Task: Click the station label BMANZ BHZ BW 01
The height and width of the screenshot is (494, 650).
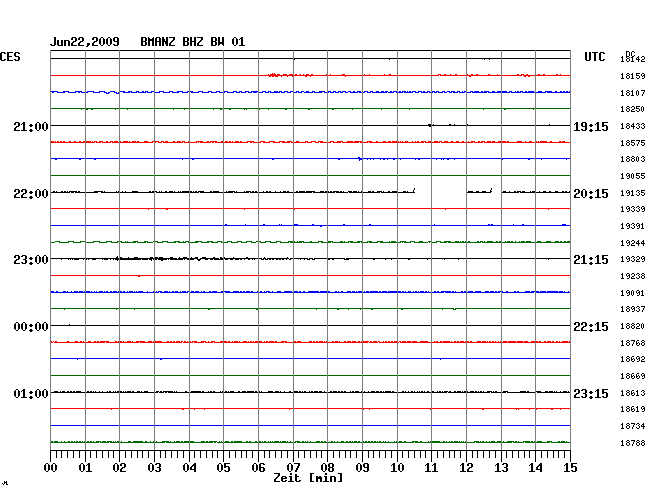Action: 193,42
